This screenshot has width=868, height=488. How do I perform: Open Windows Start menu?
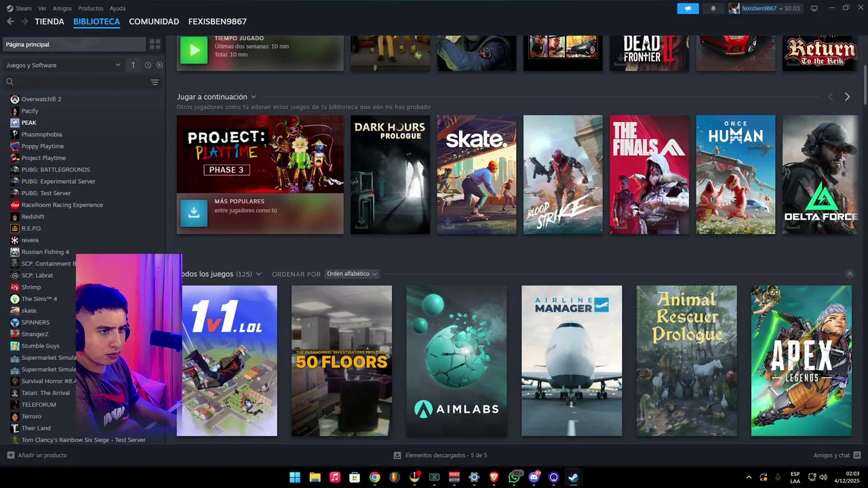point(295,477)
